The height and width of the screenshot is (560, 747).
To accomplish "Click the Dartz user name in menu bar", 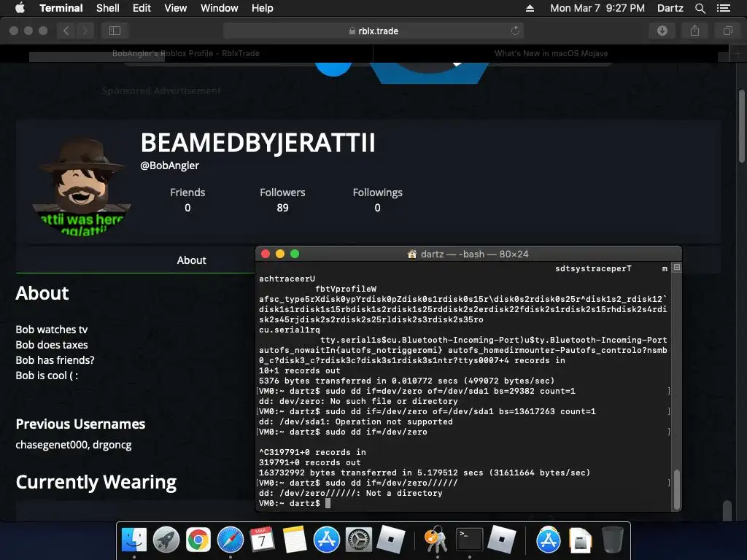I will pyautogui.click(x=670, y=8).
